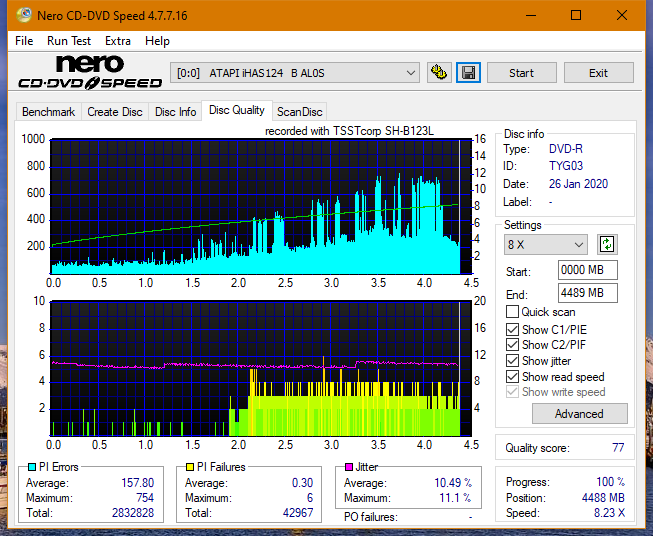Screen dimensions: 653x536
Task: Select the Disc Quality tab
Action: [237, 110]
